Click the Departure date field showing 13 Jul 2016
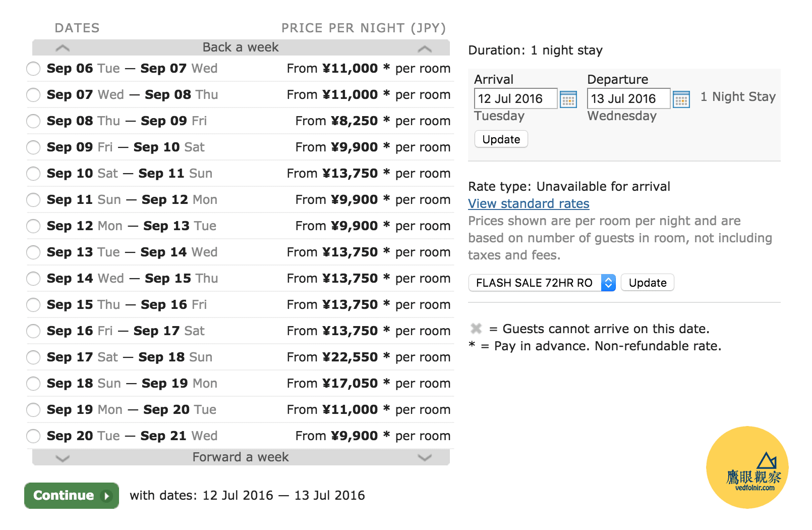 coord(628,98)
